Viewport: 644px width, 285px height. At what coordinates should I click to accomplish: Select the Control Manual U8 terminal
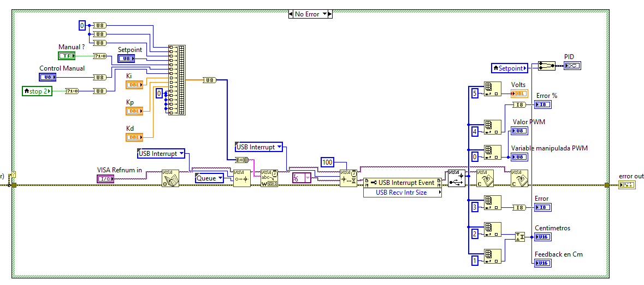tap(48, 77)
